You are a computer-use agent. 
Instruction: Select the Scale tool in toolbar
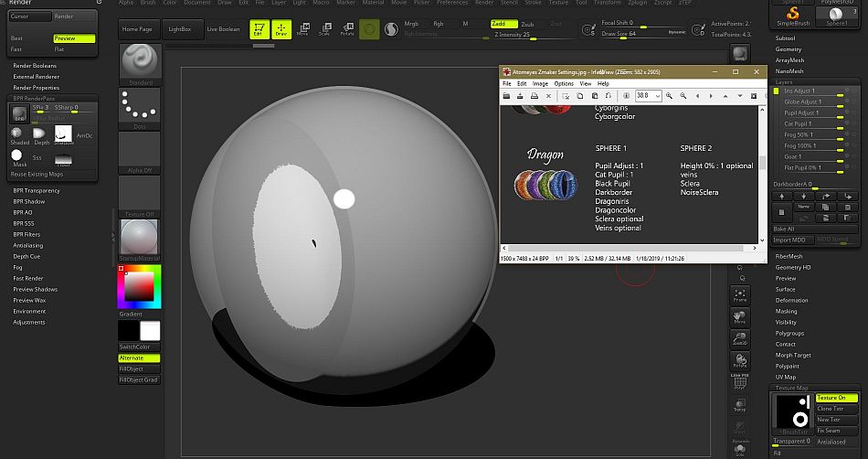coord(325,28)
